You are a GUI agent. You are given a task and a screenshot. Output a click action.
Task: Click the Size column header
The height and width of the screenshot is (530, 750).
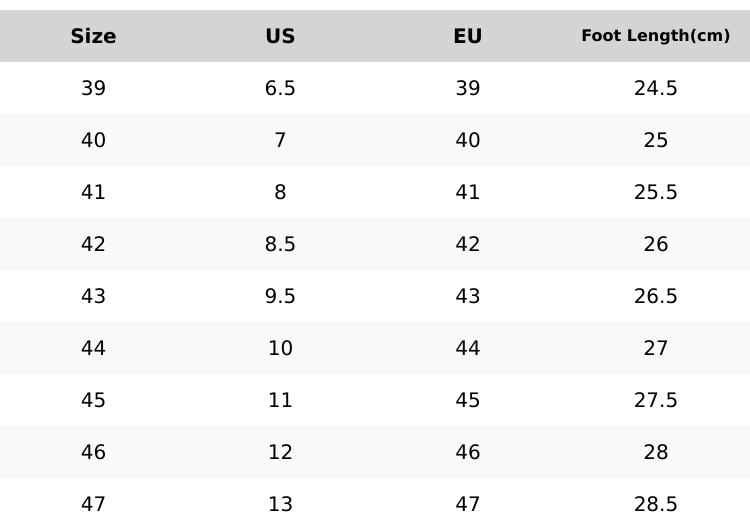pyautogui.click(x=93, y=36)
